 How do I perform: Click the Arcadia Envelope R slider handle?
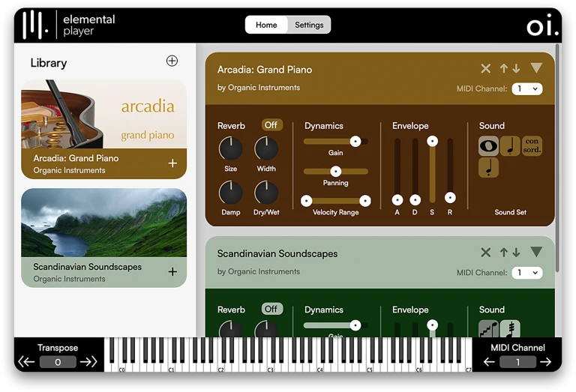pyautogui.click(x=450, y=198)
